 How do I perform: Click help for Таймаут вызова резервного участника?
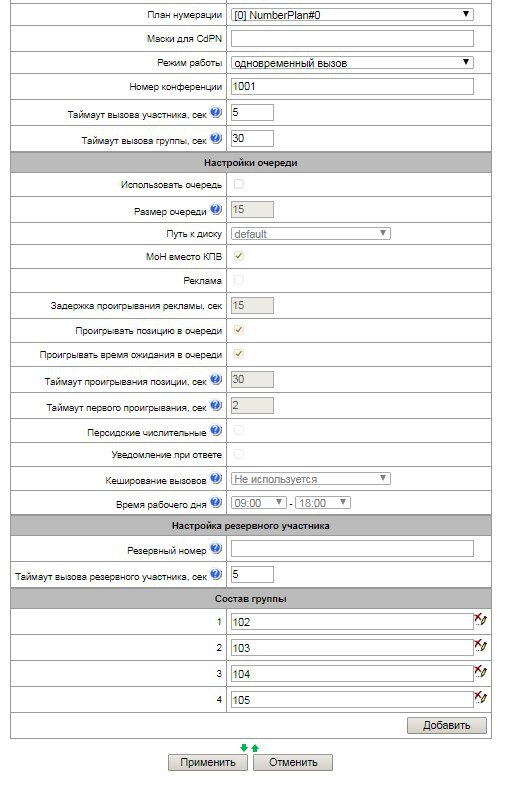point(216,574)
